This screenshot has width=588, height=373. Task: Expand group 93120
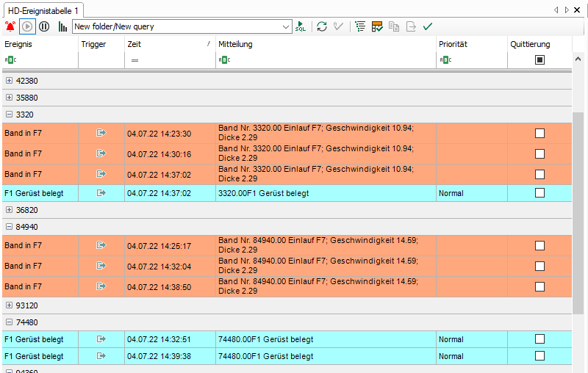[x=10, y=305]
